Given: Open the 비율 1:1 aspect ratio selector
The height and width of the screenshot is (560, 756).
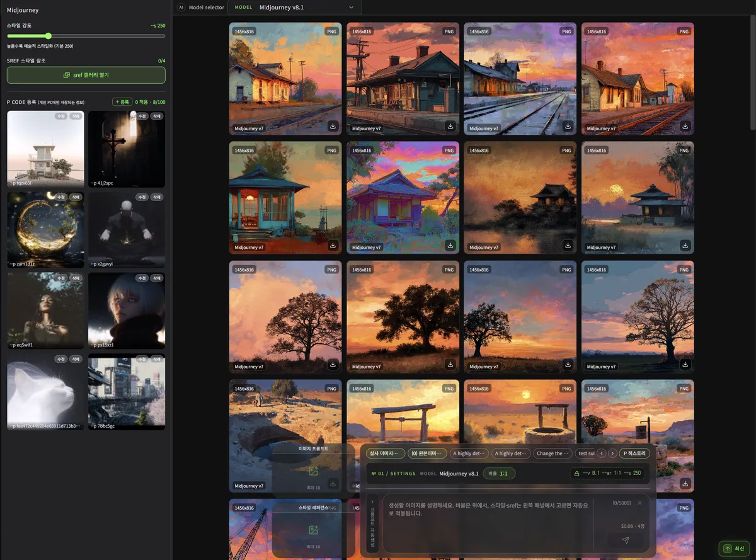Looking at the screenshot, I should [x=499, y=473].
